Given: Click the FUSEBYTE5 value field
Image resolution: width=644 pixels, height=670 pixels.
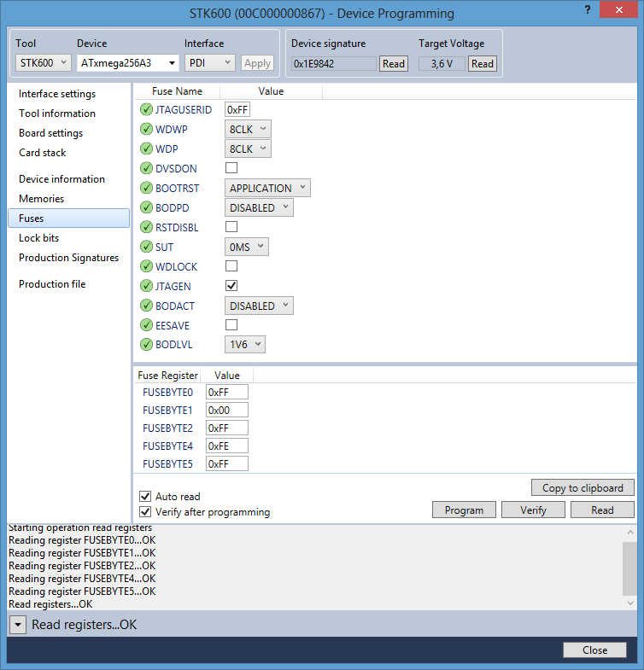Looking at the screenshot, I should tap(227, 464).
